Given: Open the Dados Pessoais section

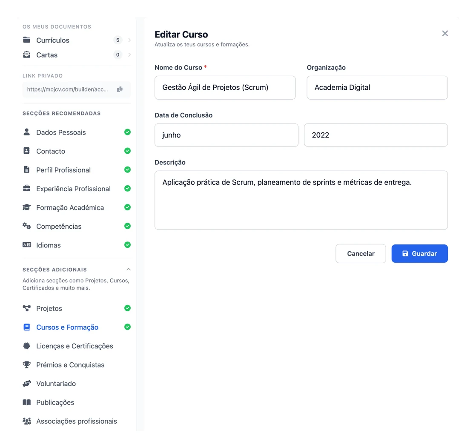Looking at the screenshot, I should coord(77,132).
